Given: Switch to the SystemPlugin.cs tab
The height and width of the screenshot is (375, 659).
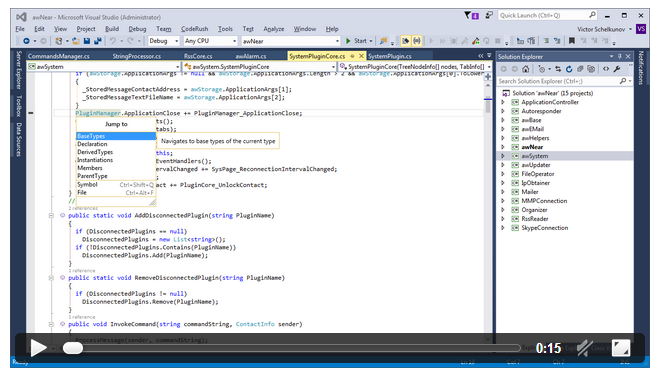Looking at the screenshot, I should pos(390,56).
